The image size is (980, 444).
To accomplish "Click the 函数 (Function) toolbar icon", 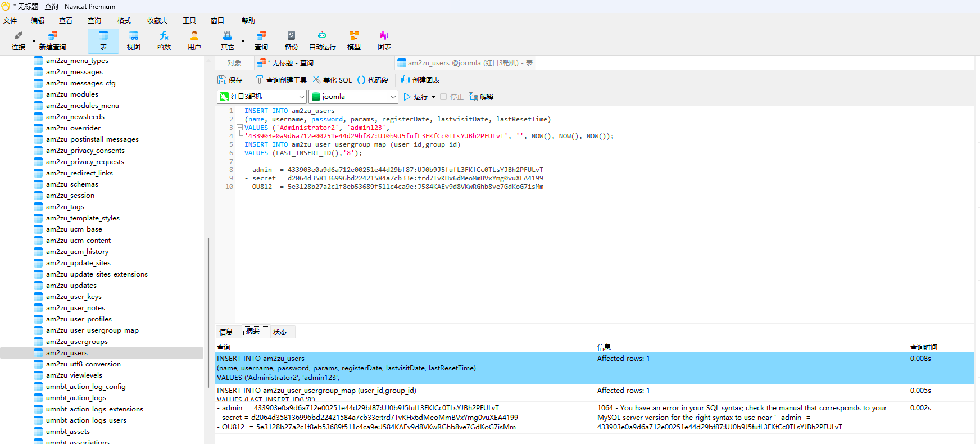I will [x=164, y=40].
